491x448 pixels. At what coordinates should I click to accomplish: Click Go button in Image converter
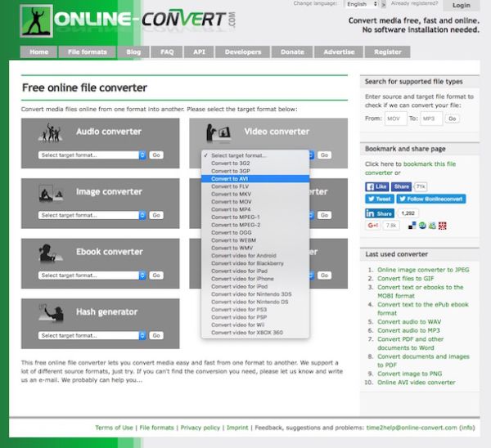(x=156, y=215)
